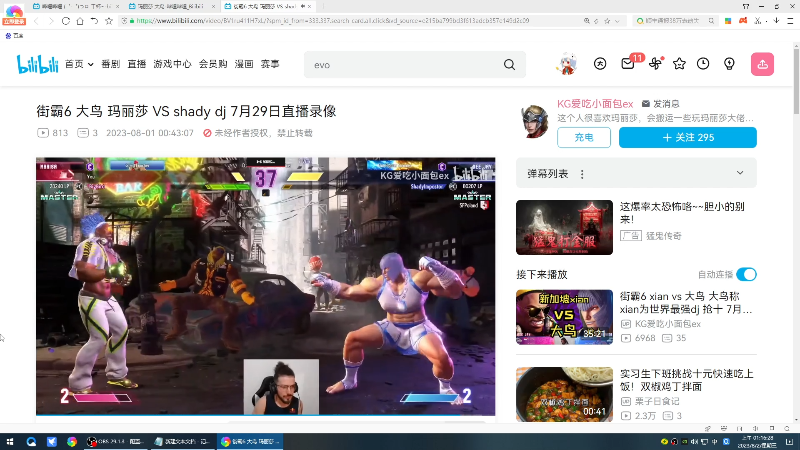Screen dimensions: 800x450
Task: Open 街霸6 xian vs 大鸟 video title
Action: click(x=686, y=303)
